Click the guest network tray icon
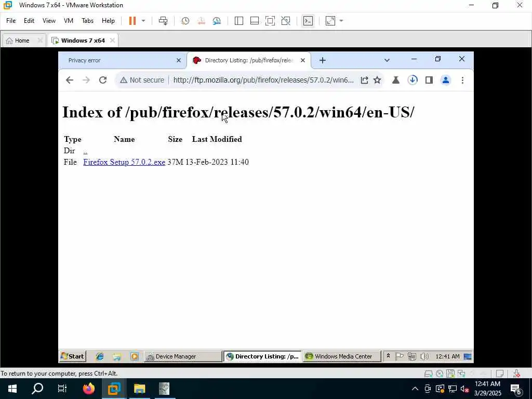Viewport: 532px width, 399px height. (412, 356)
